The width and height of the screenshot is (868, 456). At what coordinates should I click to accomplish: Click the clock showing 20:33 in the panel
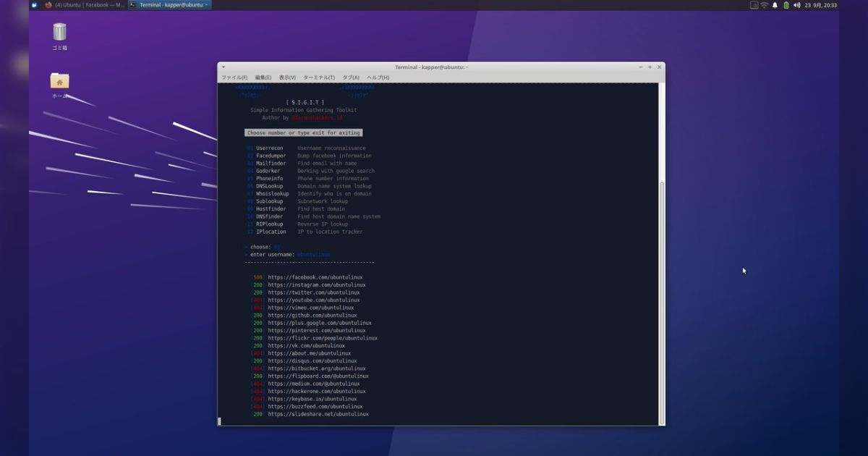coord(822,4)
